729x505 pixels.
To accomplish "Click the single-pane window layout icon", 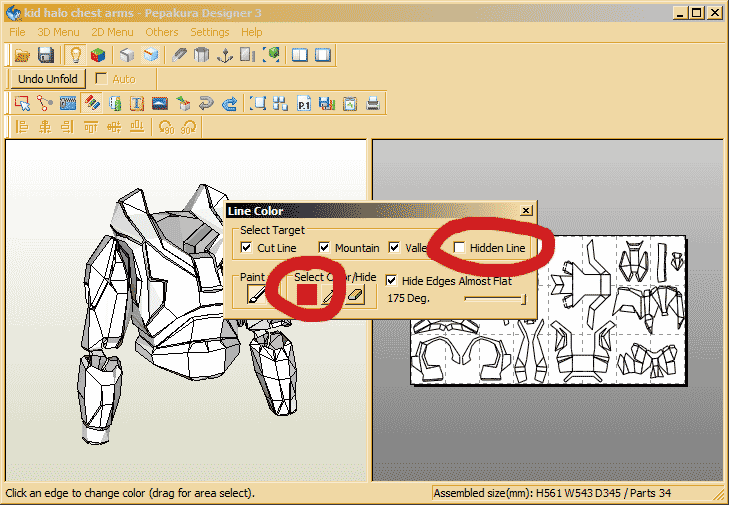I will pyautogui.click(x=323, y=55).
